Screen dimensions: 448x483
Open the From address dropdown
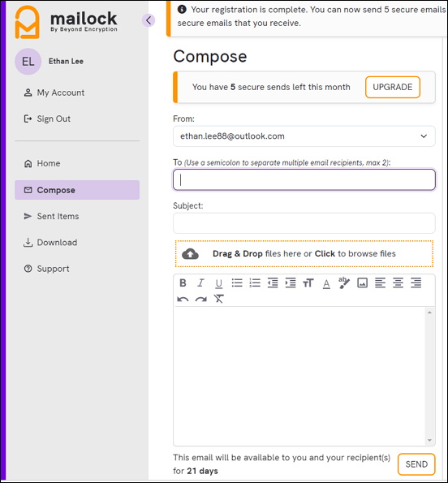[304, 136]
